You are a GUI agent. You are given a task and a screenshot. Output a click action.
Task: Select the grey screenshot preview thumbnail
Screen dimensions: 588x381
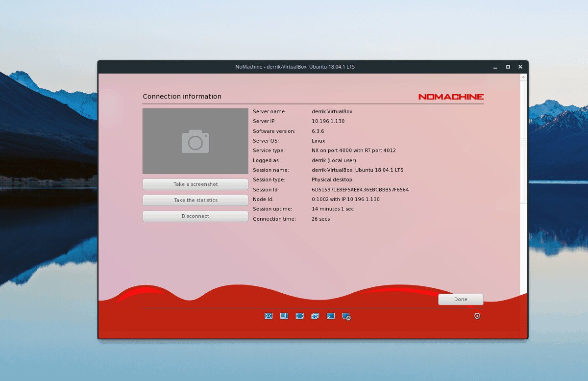click(196, 141)
